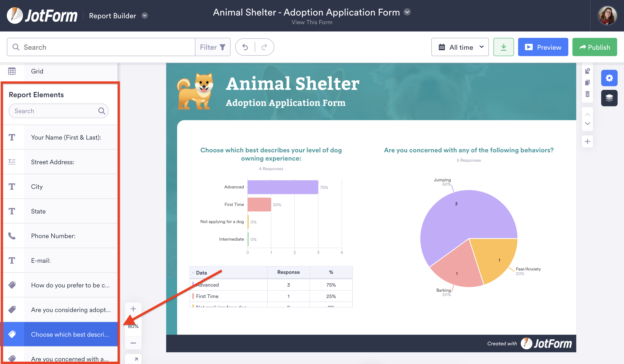Screen dimensions: 624x364
Task: Click the undo arrow icon in toolbar
Action: (245, 47)
